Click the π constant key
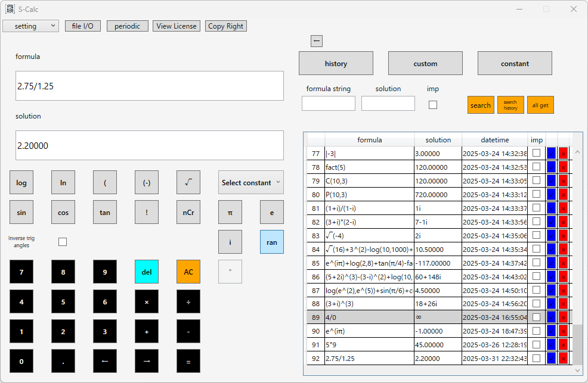 coord(230,212)
